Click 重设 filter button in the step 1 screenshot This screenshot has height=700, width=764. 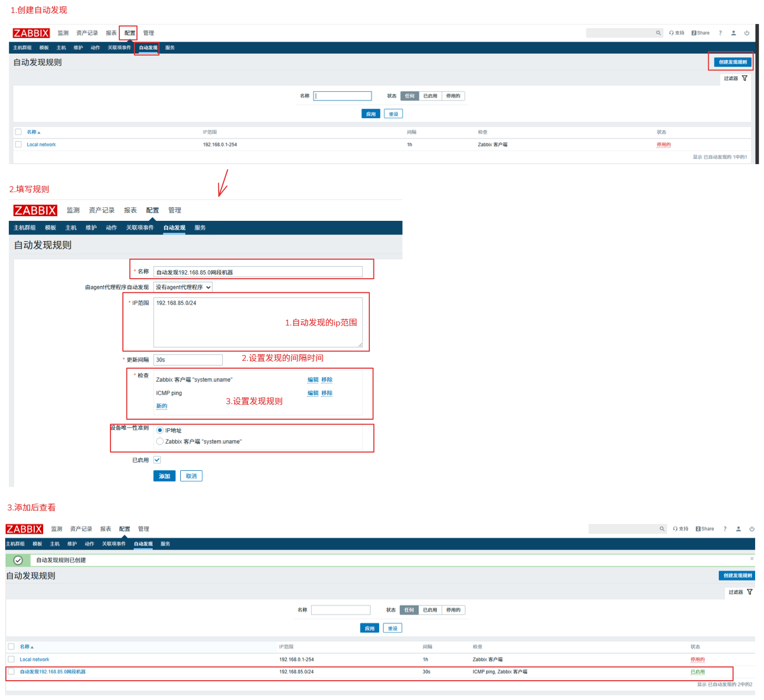pos(393,114)
